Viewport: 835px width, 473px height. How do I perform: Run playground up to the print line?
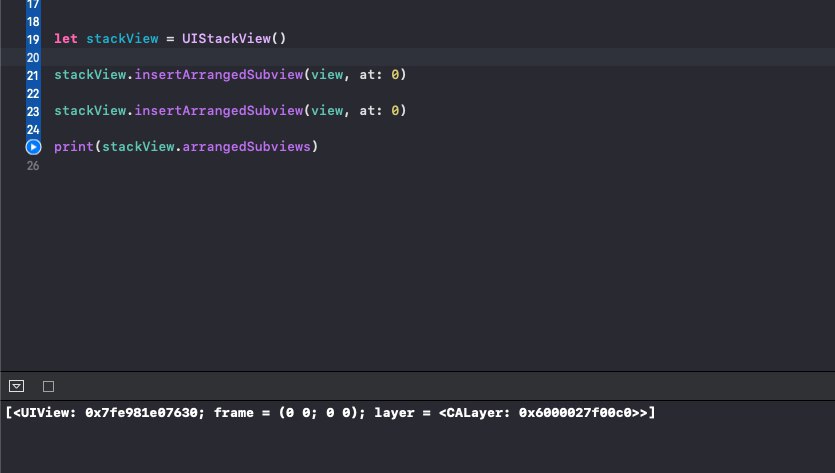(x=33, y=146)
